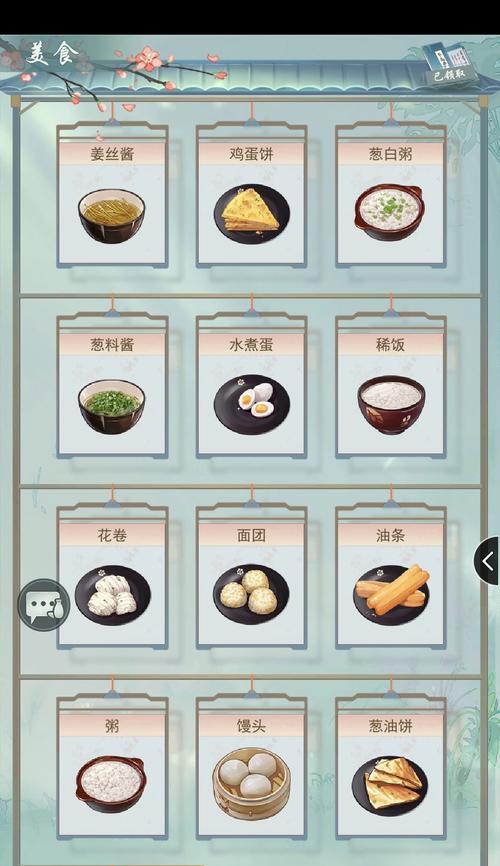Viewport: 500px width, 866px height.
Task: Choose the 葱料酱 bowl icon
Action: point(112,406)
